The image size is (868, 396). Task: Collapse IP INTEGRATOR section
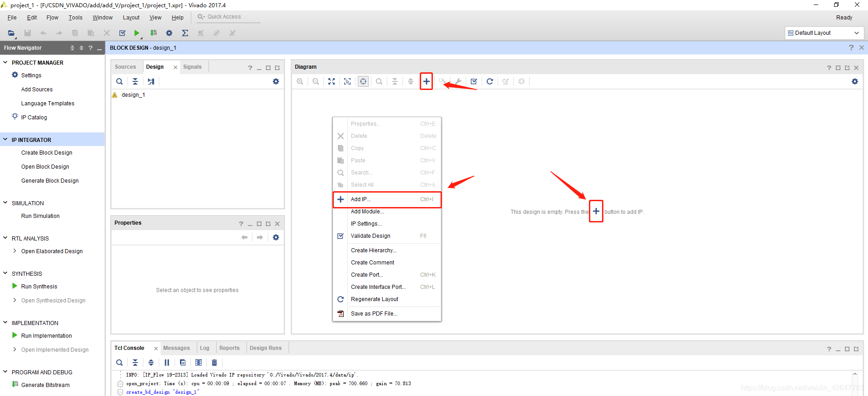tap(5, 140)
